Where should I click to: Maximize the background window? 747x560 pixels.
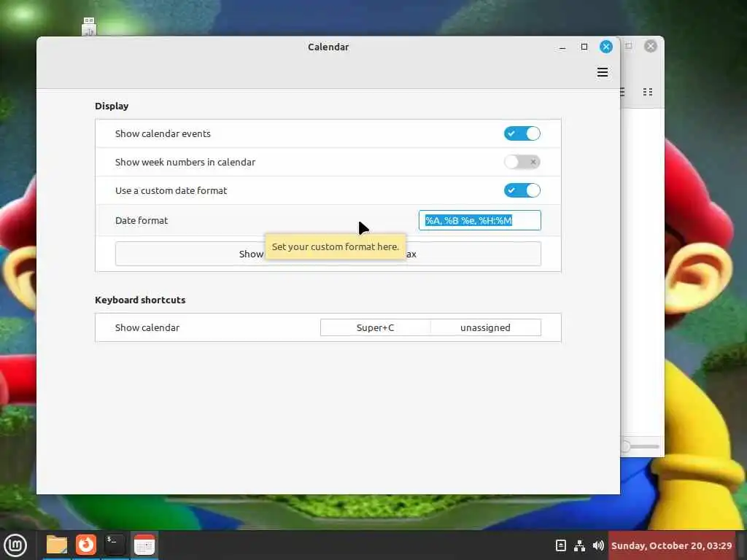[x=629, y=46]
